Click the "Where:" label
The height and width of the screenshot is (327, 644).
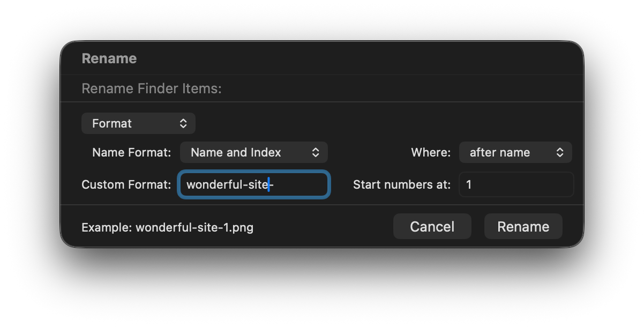(x=431, y=152)
